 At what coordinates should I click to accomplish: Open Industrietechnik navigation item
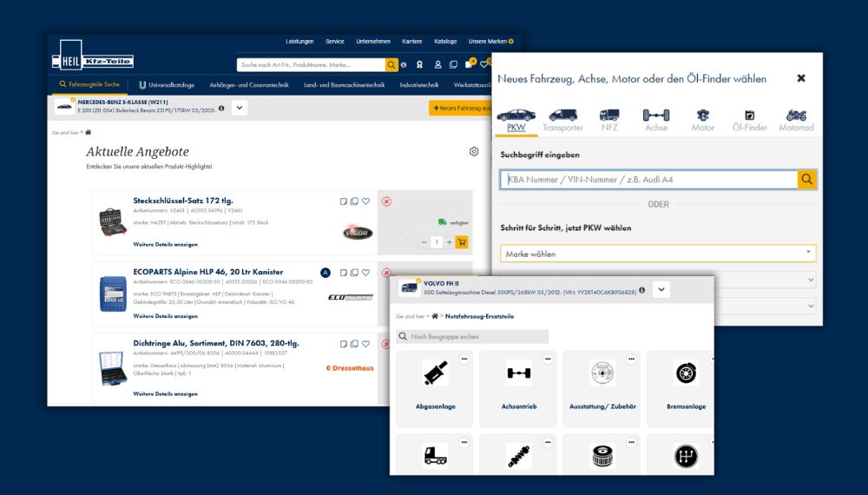click(419, 85)
